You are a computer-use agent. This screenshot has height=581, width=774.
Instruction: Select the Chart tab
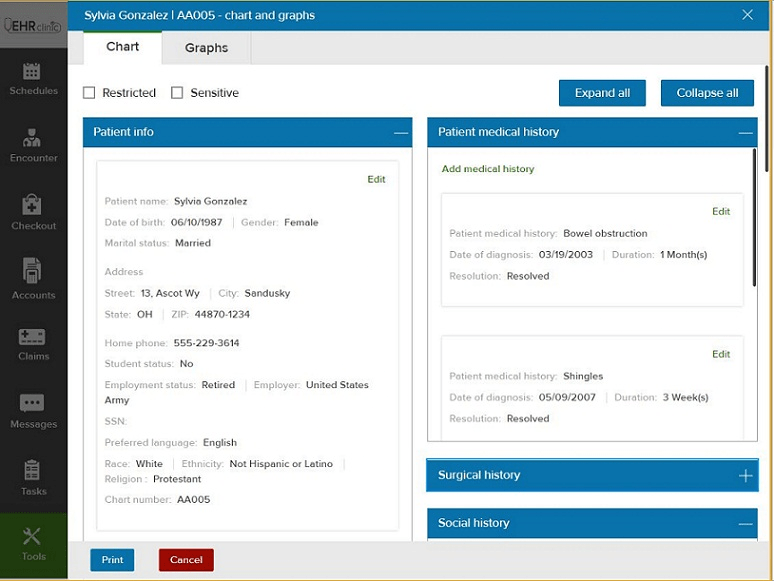(123, 47)
